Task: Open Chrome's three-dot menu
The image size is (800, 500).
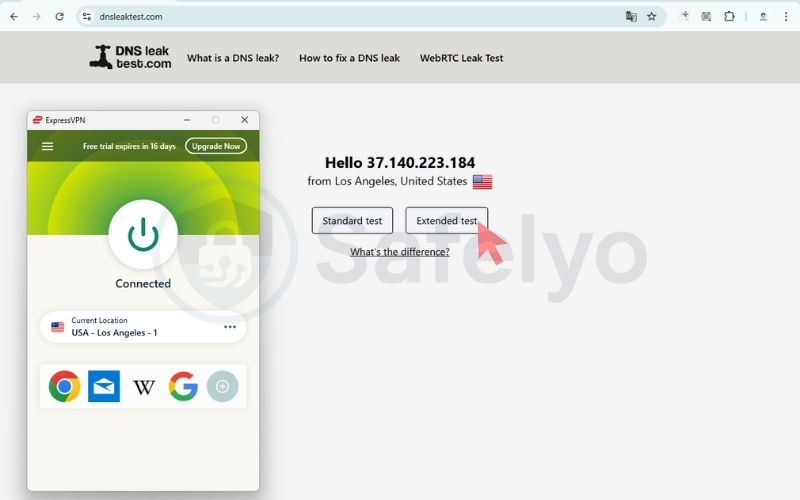Action: tap(786, 16)
